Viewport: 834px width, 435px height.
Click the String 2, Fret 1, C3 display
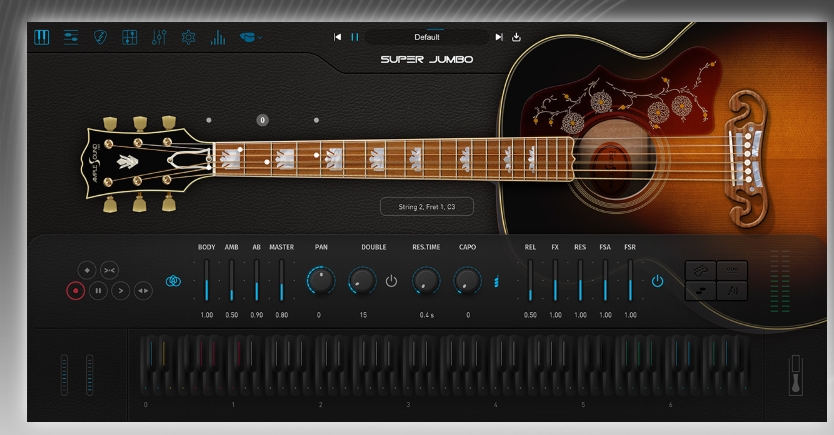[427, 207]
